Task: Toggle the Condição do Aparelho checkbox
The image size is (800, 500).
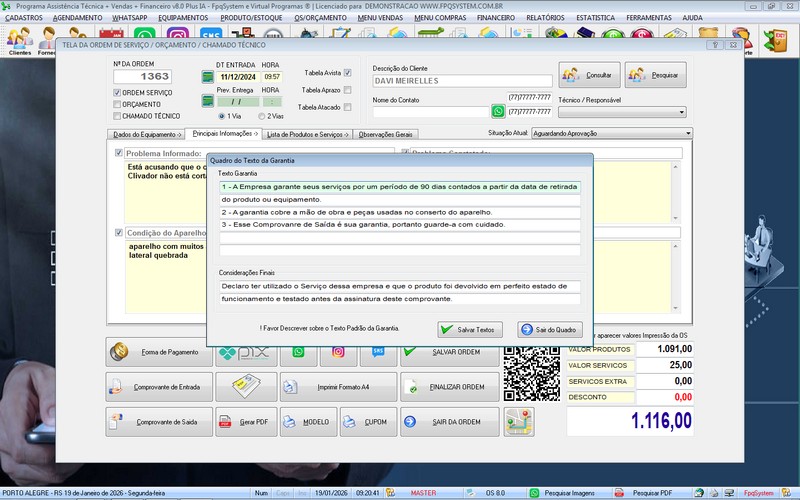Action: click(119, 233)
